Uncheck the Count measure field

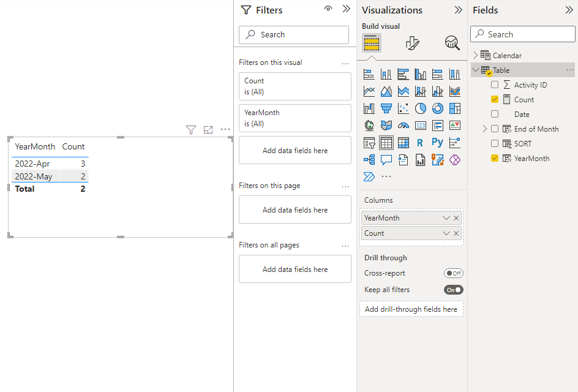pyautogui.click(x=495, y=100)
